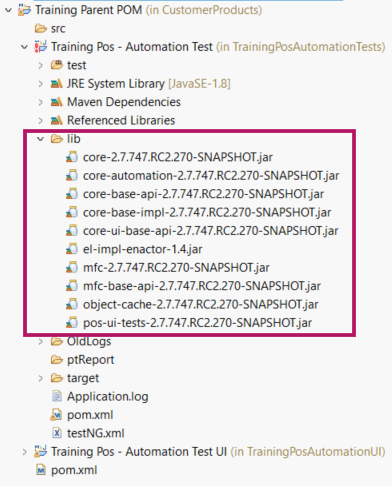Expand the OldLogs folder
Image resolution: width=392 pixels, height=486 pixels.
tap(40, 341)
